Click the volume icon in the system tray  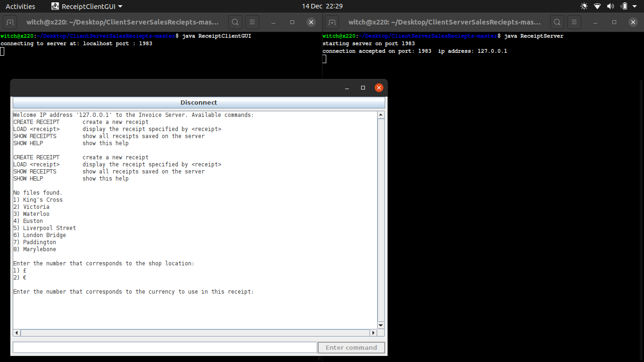(611, 6)
